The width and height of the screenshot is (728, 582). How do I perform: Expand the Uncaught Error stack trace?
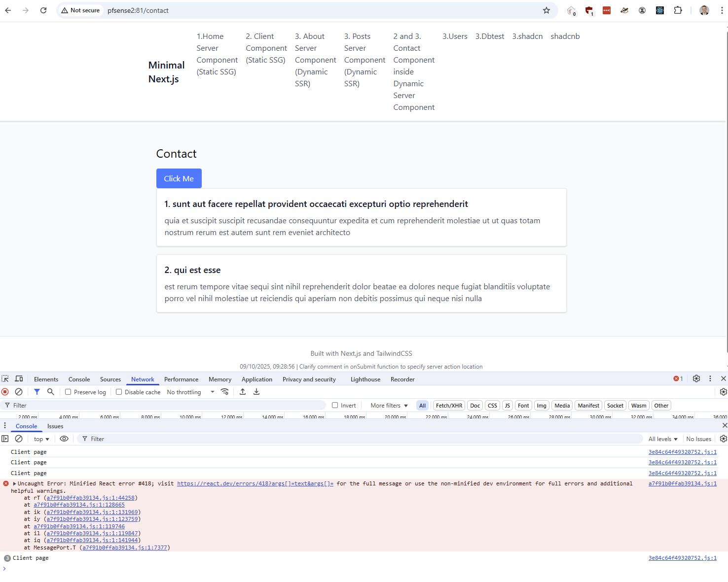[15, 484]
